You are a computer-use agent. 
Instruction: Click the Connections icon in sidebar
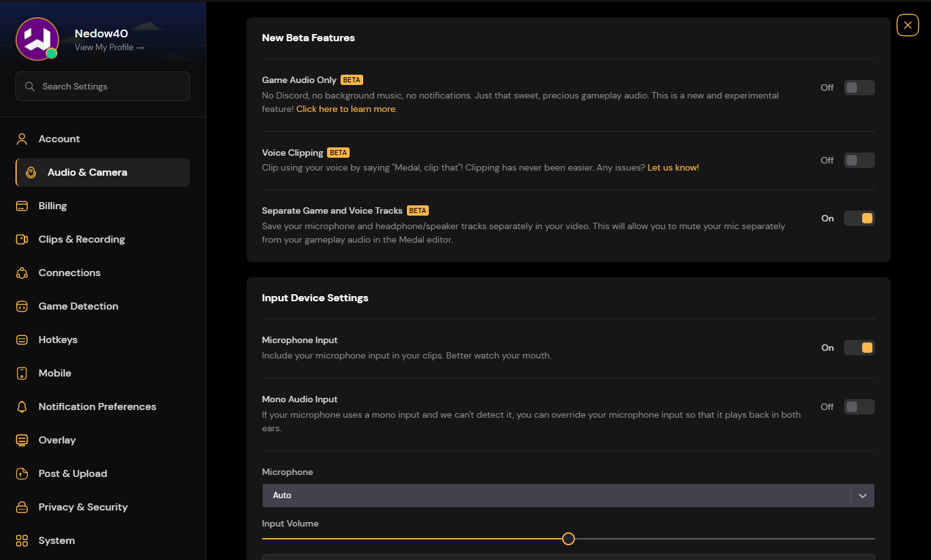coord(22,273)
